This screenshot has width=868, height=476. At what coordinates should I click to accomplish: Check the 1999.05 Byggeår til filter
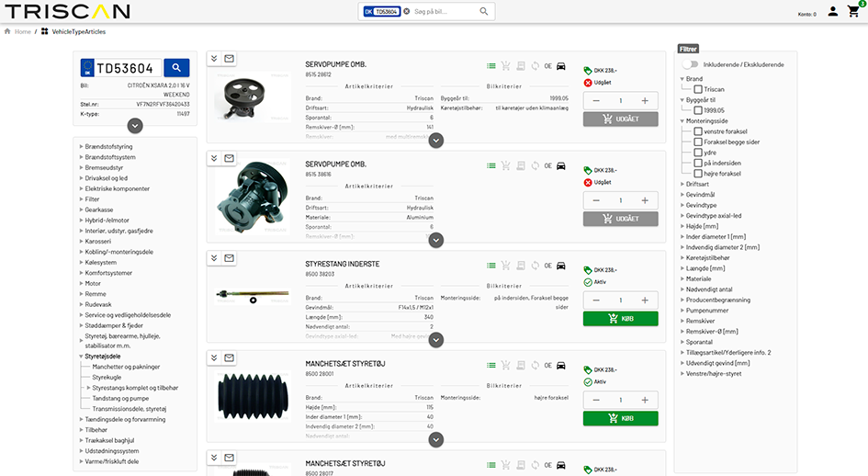pos(698,110)
